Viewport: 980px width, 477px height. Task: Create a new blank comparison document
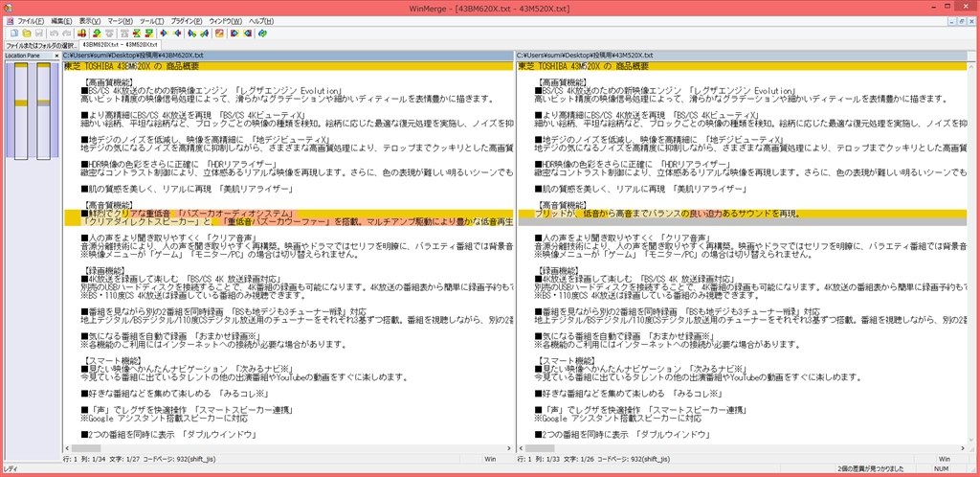pos(13,34)
